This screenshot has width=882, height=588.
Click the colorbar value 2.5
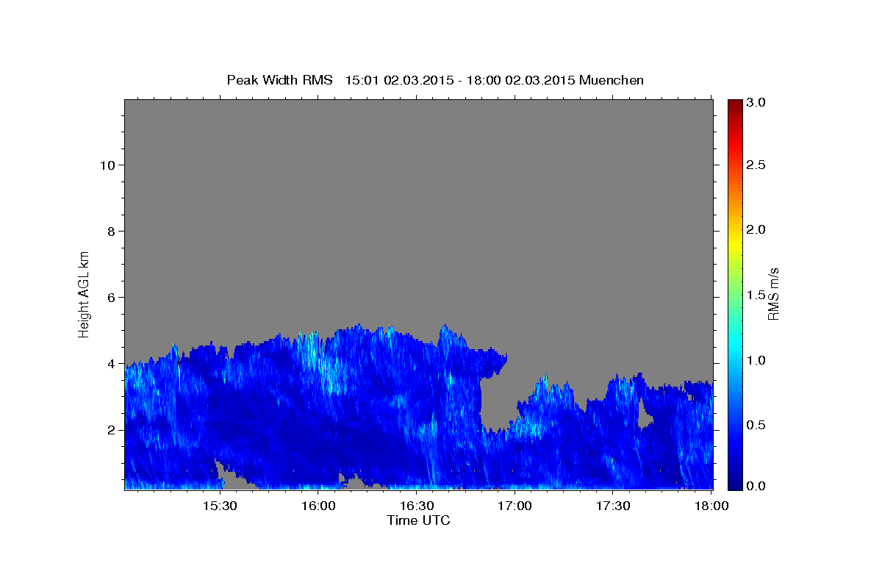[x=755, y=165]
